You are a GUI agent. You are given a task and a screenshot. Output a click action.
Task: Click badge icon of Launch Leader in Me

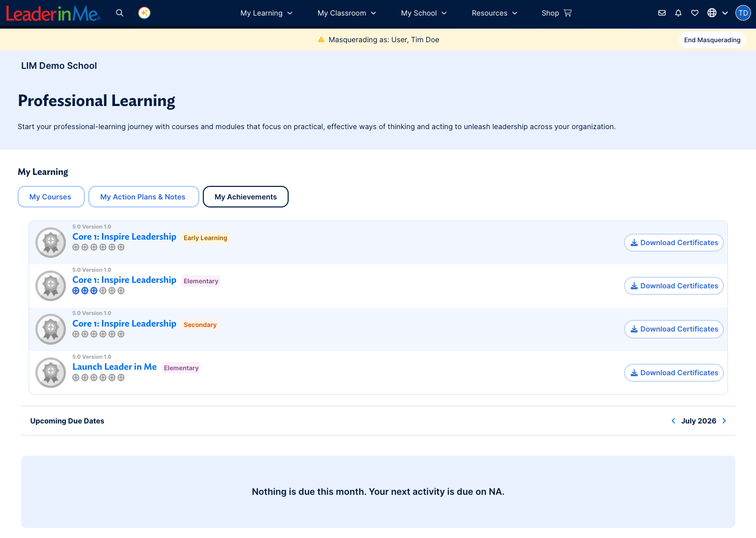click(x=51, y=373)
